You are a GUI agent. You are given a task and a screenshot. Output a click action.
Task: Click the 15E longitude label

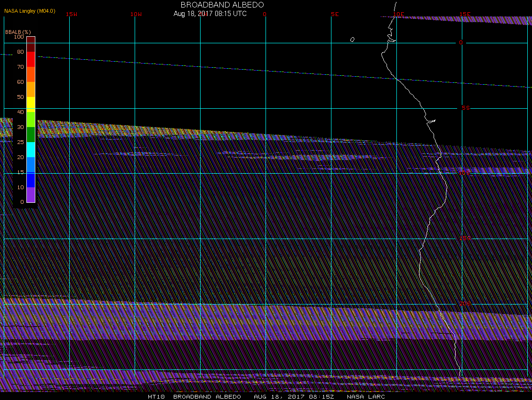point(466,14)
